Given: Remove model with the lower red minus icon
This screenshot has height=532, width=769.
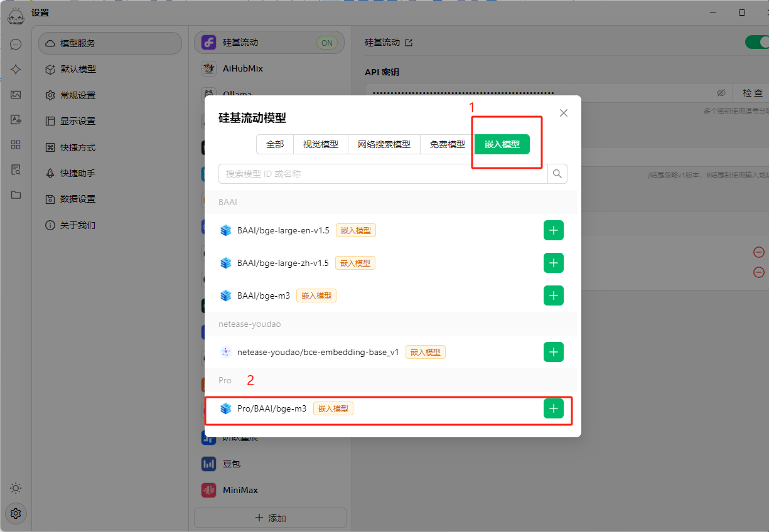Looking at the screenshot, I should (758, 272).
